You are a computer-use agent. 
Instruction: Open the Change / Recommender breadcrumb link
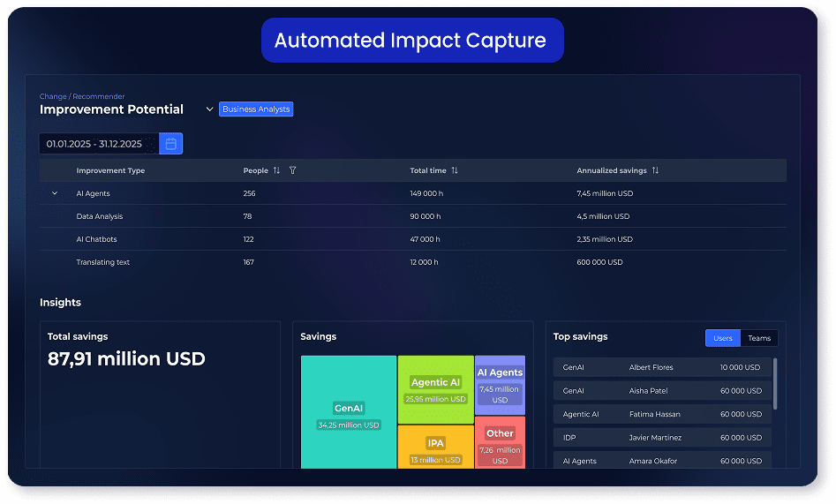[82, 96]
